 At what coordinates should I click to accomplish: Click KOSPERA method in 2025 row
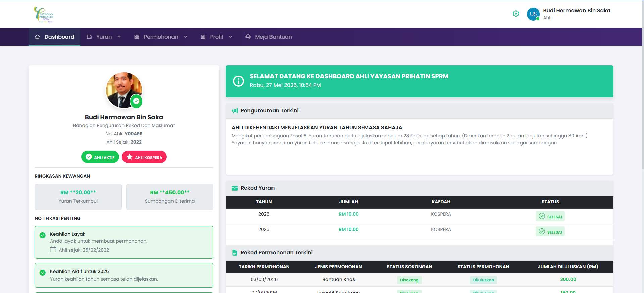pyautogui.click(x=441, y=229)
